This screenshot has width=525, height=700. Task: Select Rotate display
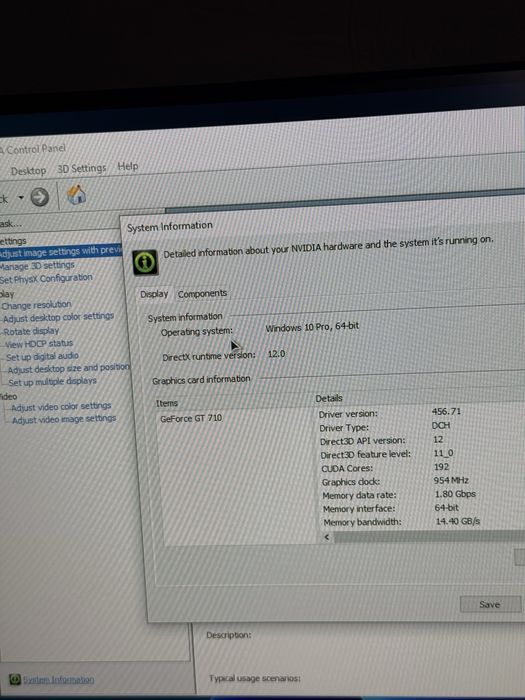click(31, 331)
